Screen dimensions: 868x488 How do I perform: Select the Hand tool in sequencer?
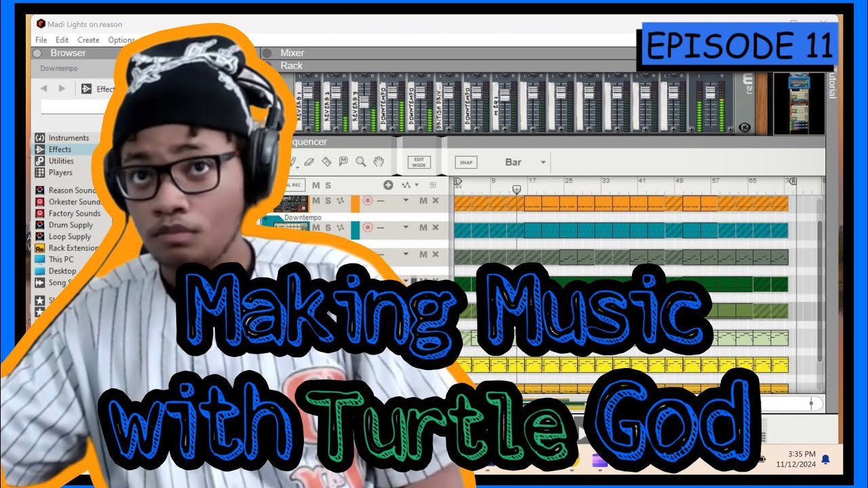(378, 162)
